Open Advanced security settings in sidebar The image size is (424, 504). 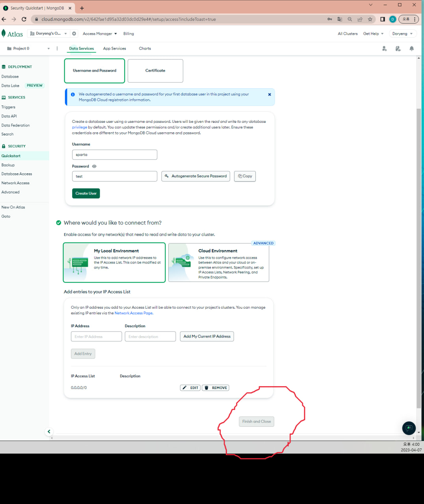(x=10, y=192)
